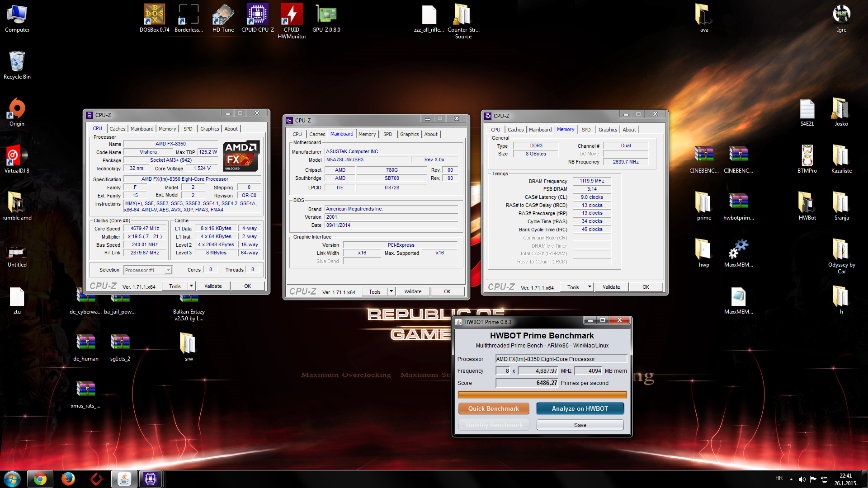Switch to the Java app in taskbar
Viewport: 868px width, 488px height.
[124, 479]
